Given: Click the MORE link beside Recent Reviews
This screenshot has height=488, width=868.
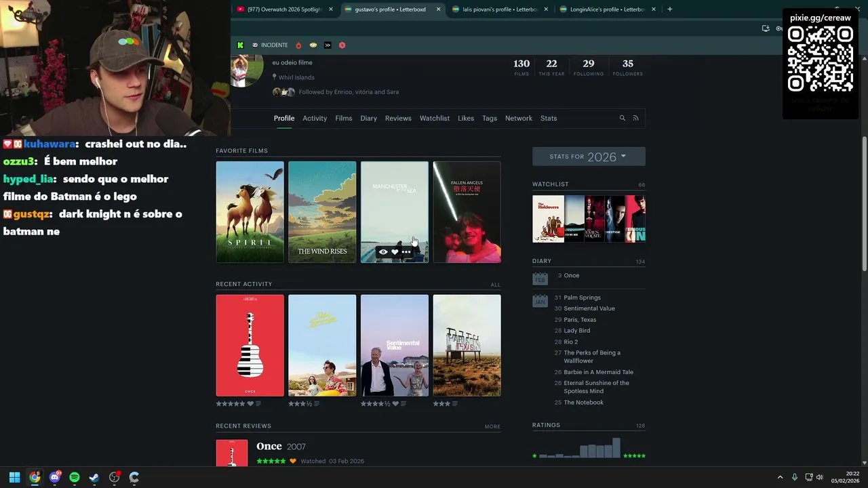Looking at the screenshot, I should point(493,427).
